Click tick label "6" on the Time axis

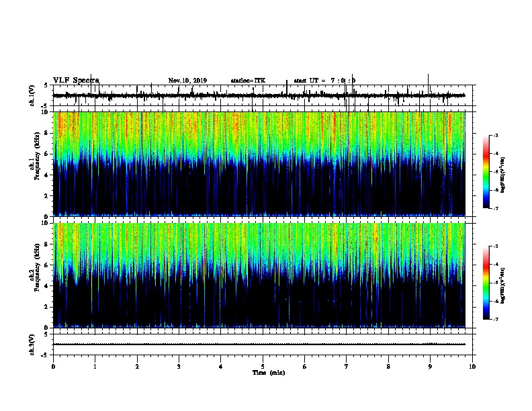305,367
